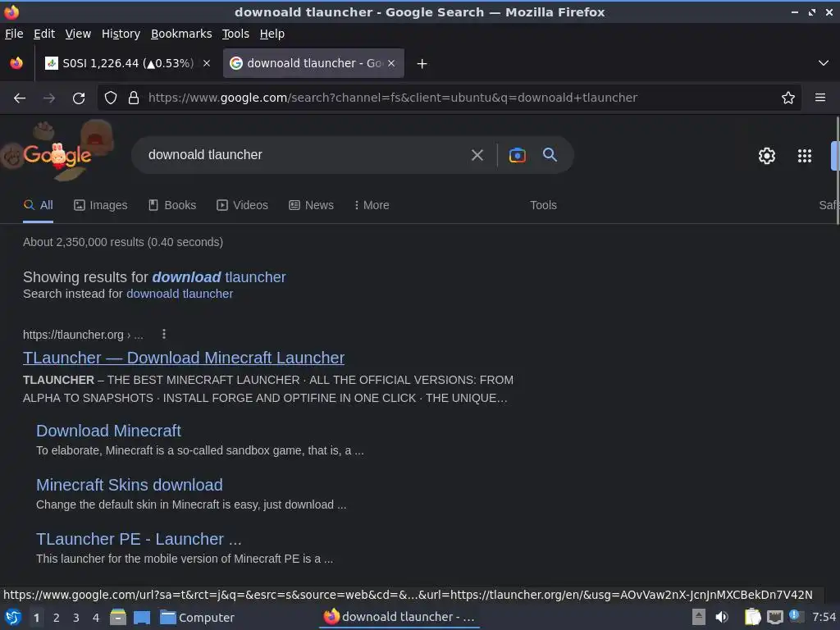Click the removable media eject tray icon
This screenshot has height=630, width=840.
(698, 617)
